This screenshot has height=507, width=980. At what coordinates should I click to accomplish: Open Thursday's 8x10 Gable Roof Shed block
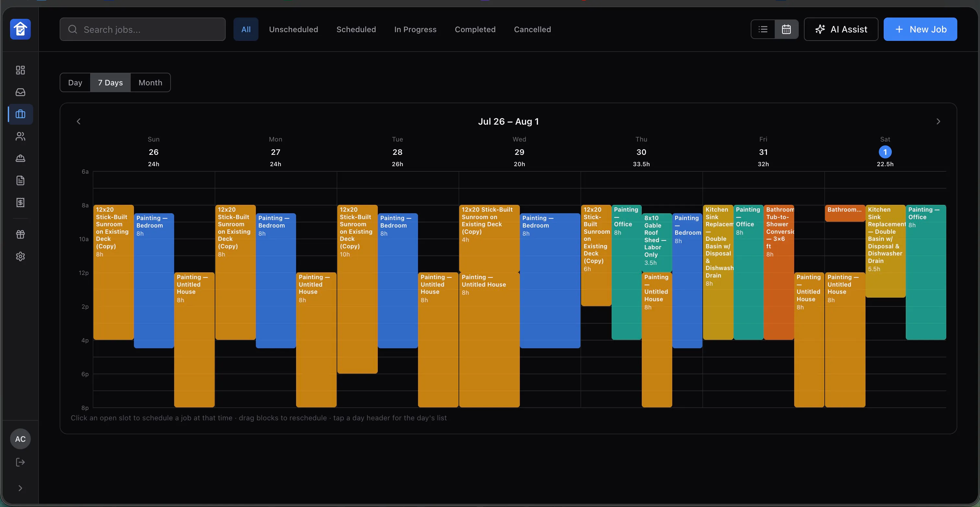[x=657, y=243]
